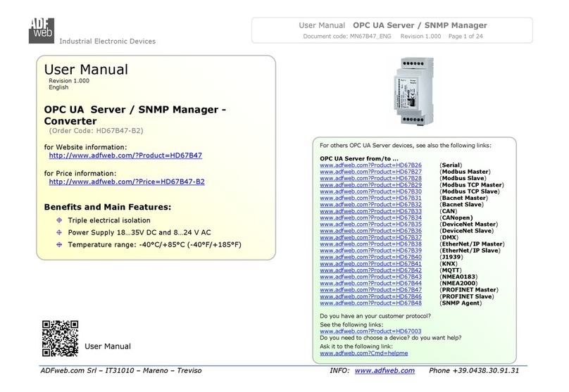Click the ADFweb logo
Image resolution: width=569 pixels, height=392 pixels.
tap(42, 30)
